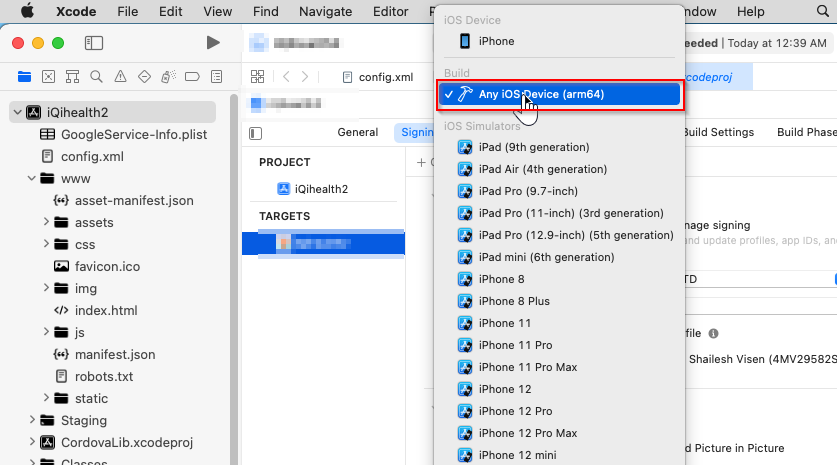Go forward in editor history
This screenshot has width=837, height=465.
tap(305, 77)
